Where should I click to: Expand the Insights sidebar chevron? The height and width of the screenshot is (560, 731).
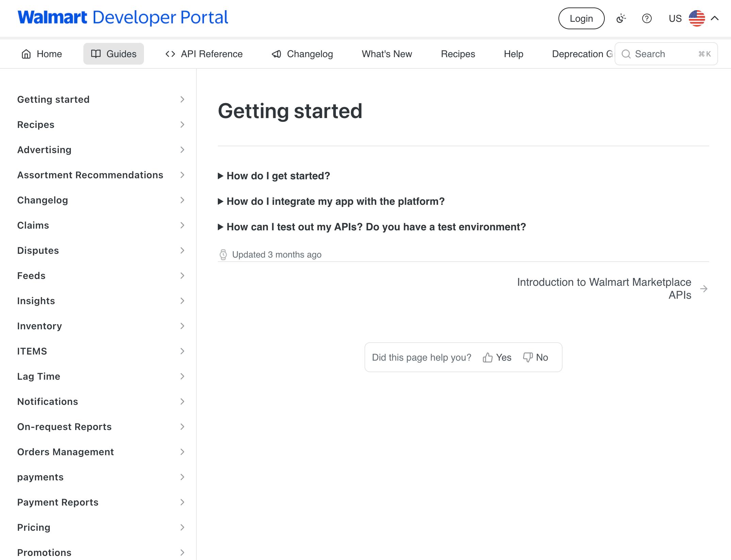[x=182, y=301]
